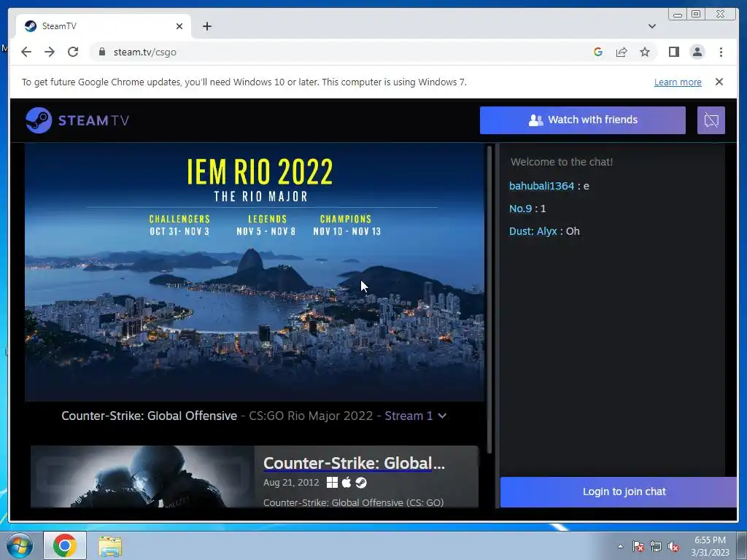Image resolution: width=747 pixels, height=560 pixels.
Task: Open Counter-Strike: Global... game title link
Action: (x=354, y=463)
